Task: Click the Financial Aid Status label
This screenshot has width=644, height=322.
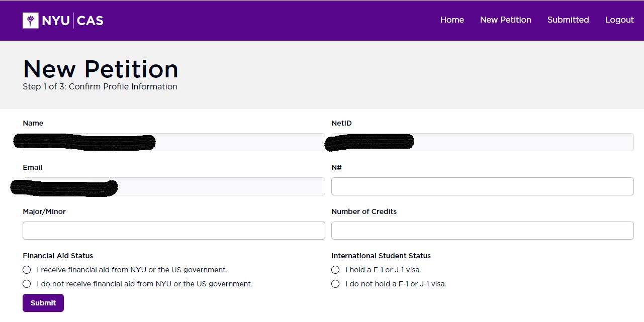Action: tap(58, 256)
